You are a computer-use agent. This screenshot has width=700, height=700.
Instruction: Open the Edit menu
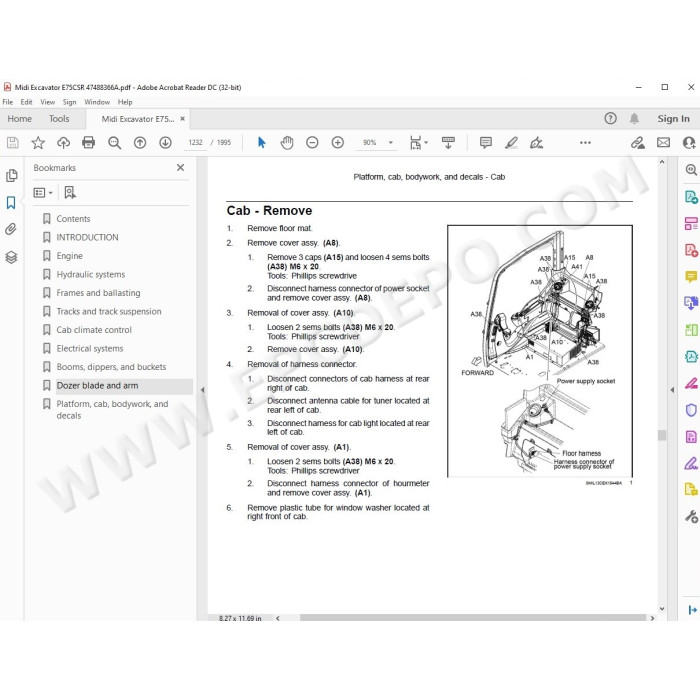(26, 102)
